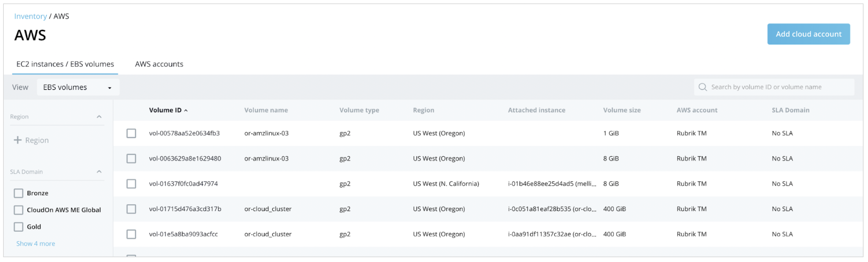Click the Volume name column header
This screenshot has width=868, height=262.
(x=266, y=110)
